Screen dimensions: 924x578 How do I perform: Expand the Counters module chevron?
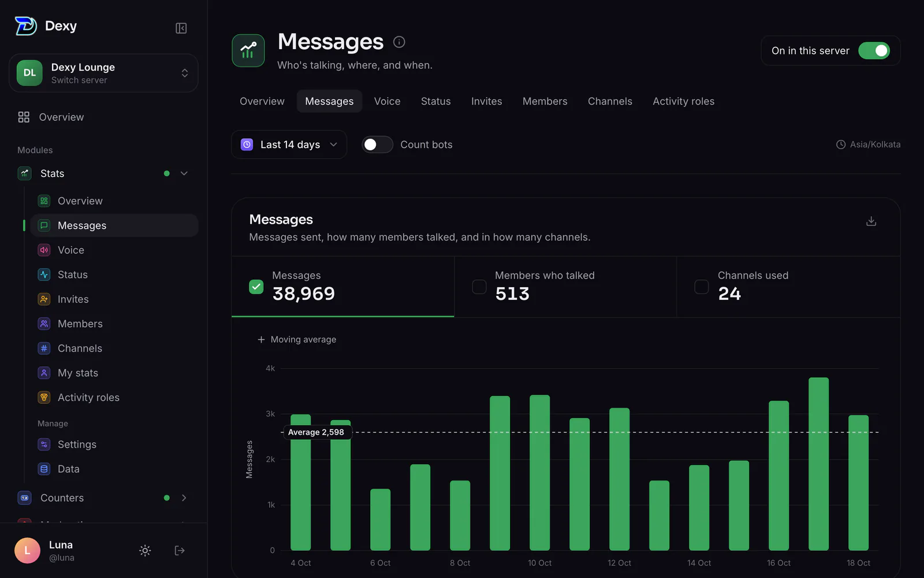coord(184,498)
